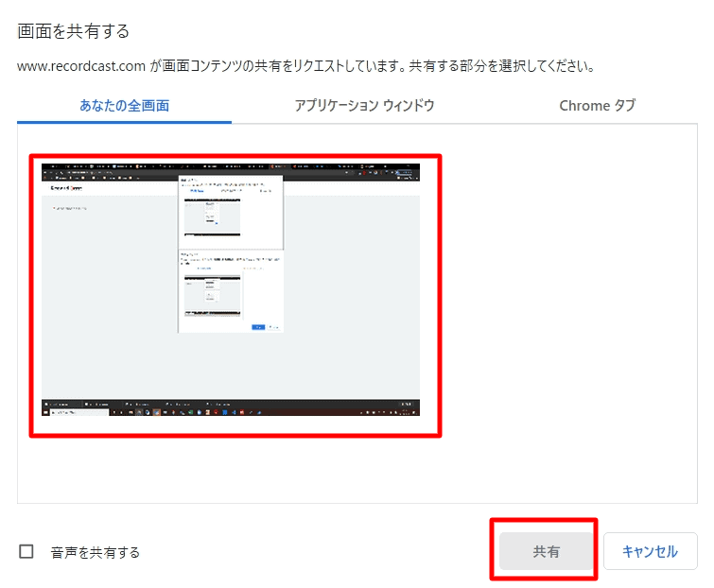Click the www.recordcast.com text in description
The image size is (714, 588).
pyautogui.click(x=81, y=67)
